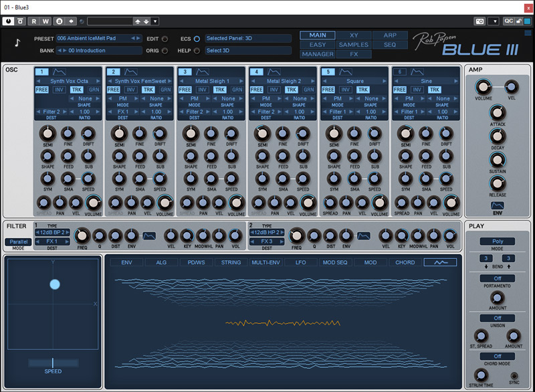
Task: Open the LFO tab
Action: [301, 262]
